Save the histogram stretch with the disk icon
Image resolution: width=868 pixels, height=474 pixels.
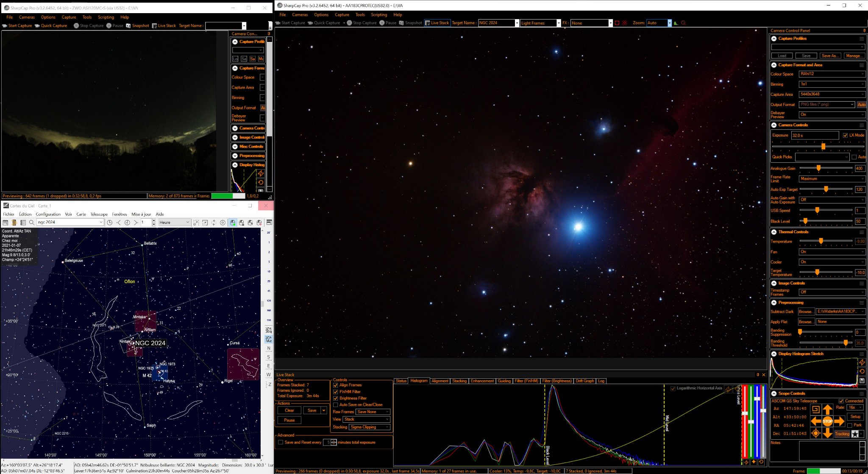pos(862,381)
